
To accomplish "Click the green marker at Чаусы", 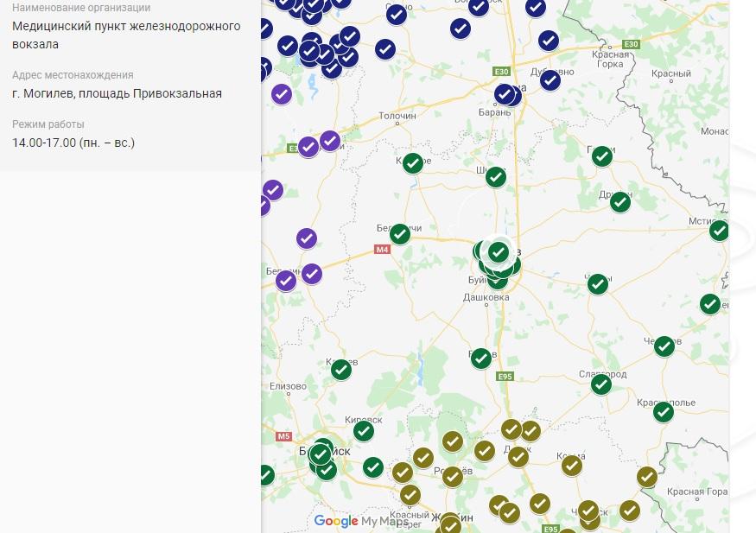I will [597, 283].
